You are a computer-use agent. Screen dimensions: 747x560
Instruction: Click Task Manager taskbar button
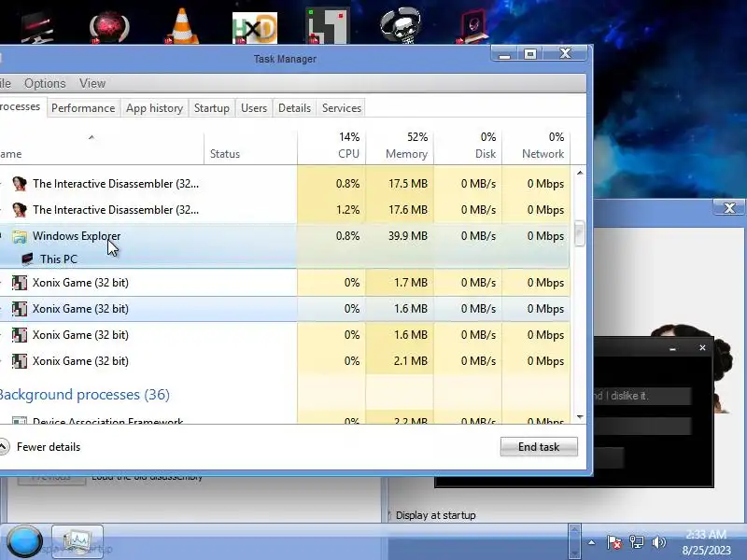click(78, 541)
